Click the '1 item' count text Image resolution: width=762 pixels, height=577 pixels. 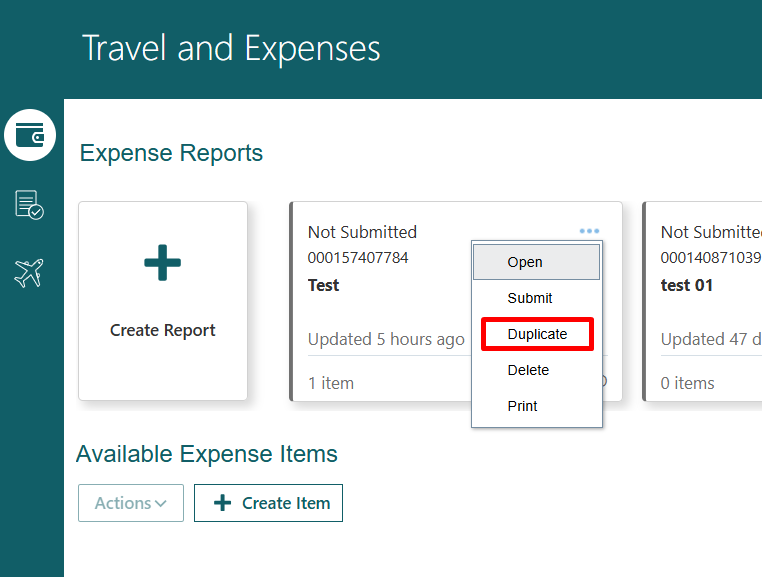[x=330, y=383]
